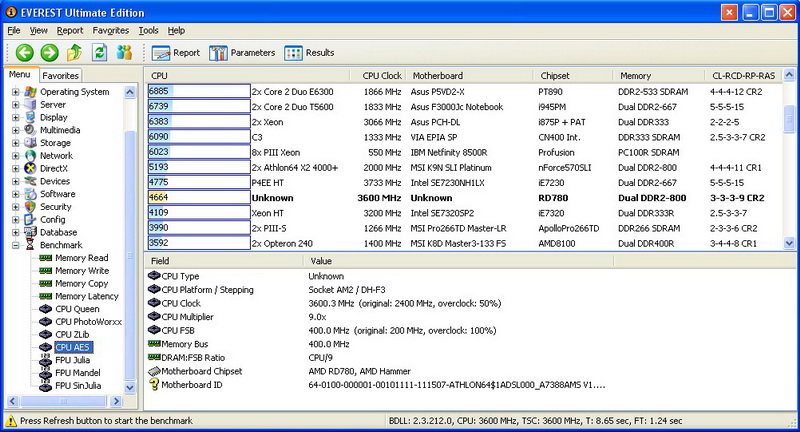The image size is (800, 432).
Task: Select the Database icon in tree
Action: (x=31, y=232)
